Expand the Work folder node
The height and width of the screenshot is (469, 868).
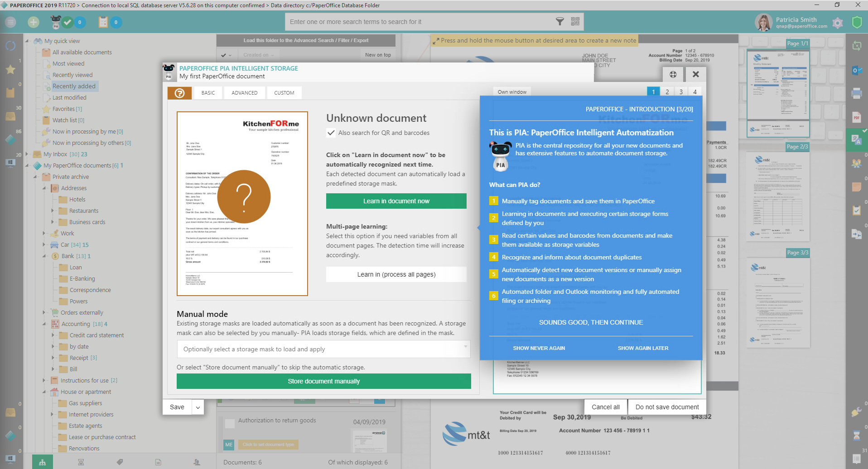(44, 233)
